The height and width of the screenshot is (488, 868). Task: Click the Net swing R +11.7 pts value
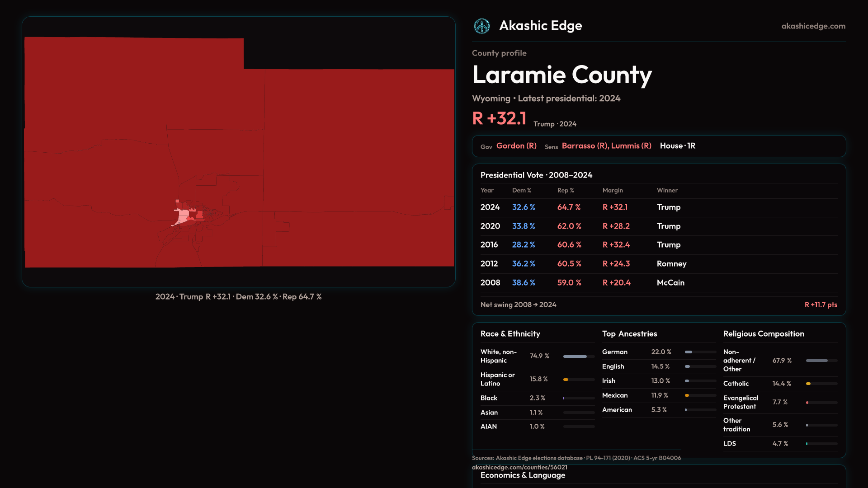tap(821, 305)
